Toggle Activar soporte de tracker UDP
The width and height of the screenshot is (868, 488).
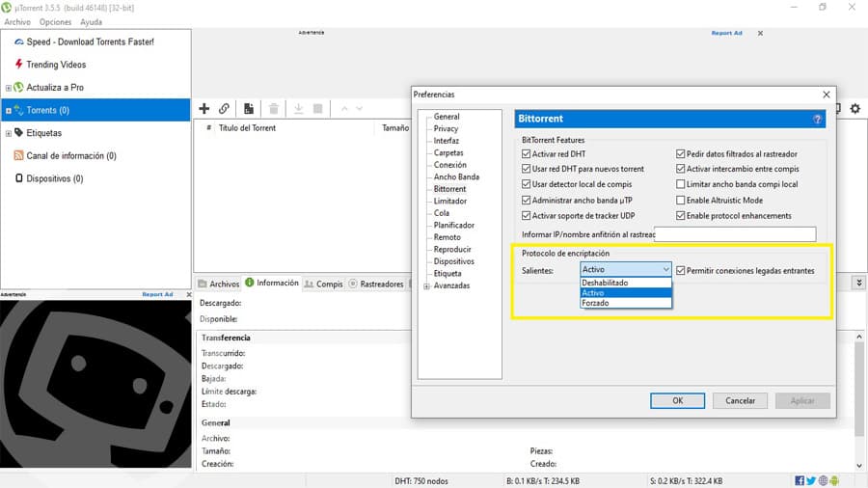pyautogui.click(x=526, y=216)
